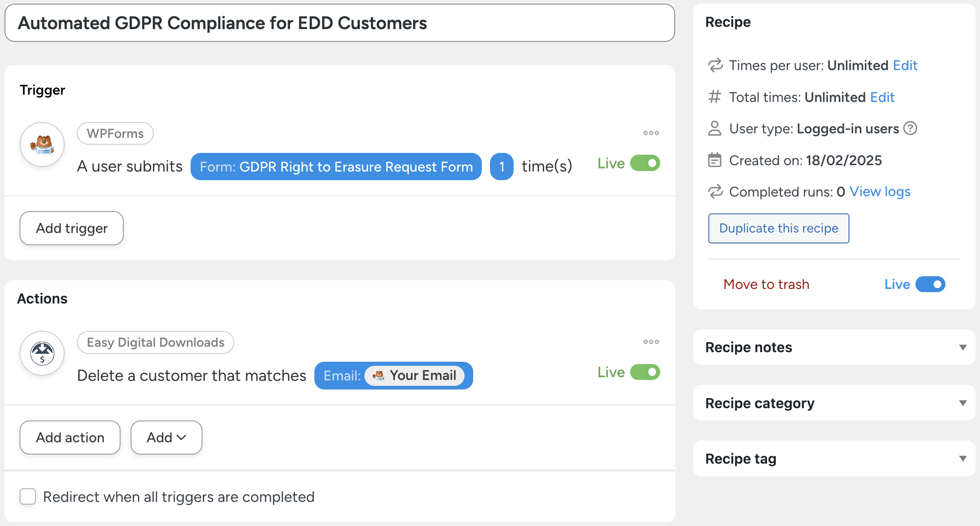Toggle the recipe Live status switch

pos(930,284)
